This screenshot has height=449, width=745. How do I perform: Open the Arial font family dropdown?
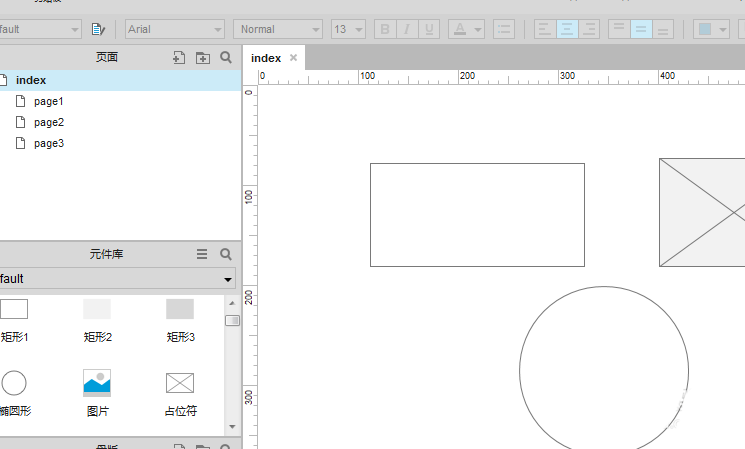pos(174,29)
